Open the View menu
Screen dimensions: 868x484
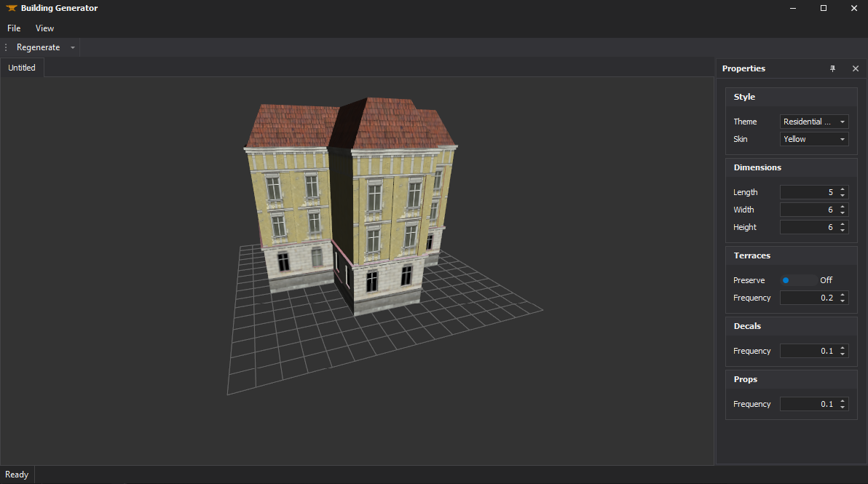tap(44, 28)
